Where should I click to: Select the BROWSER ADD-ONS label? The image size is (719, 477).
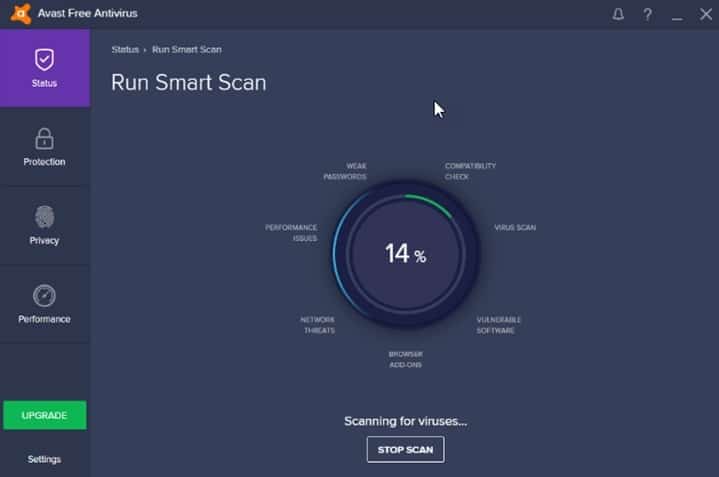(405, 360)
